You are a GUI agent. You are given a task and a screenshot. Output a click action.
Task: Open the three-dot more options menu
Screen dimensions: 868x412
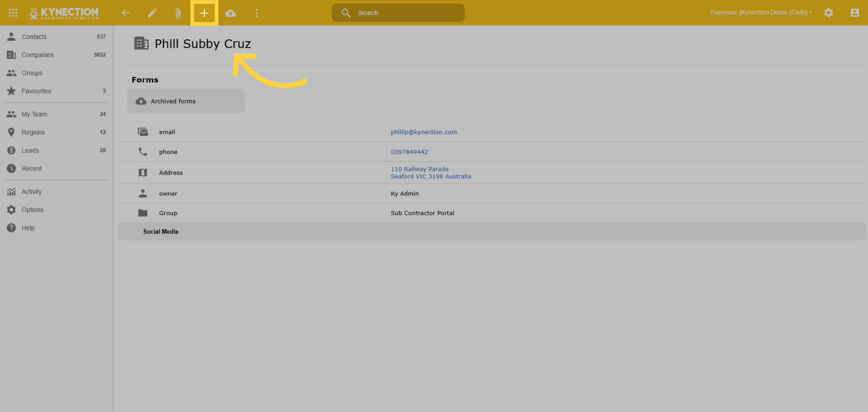point(257,13)
